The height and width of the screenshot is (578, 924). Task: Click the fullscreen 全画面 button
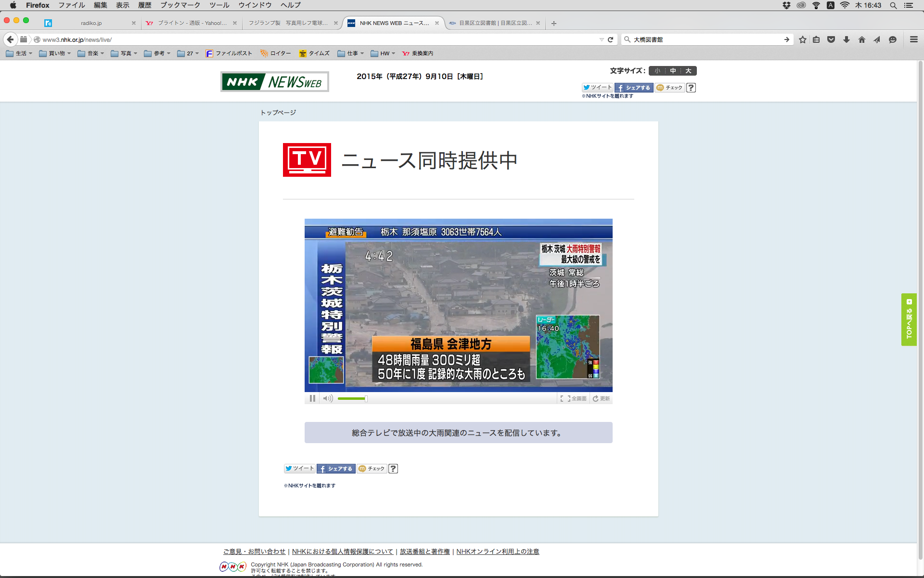pos(574,398)
